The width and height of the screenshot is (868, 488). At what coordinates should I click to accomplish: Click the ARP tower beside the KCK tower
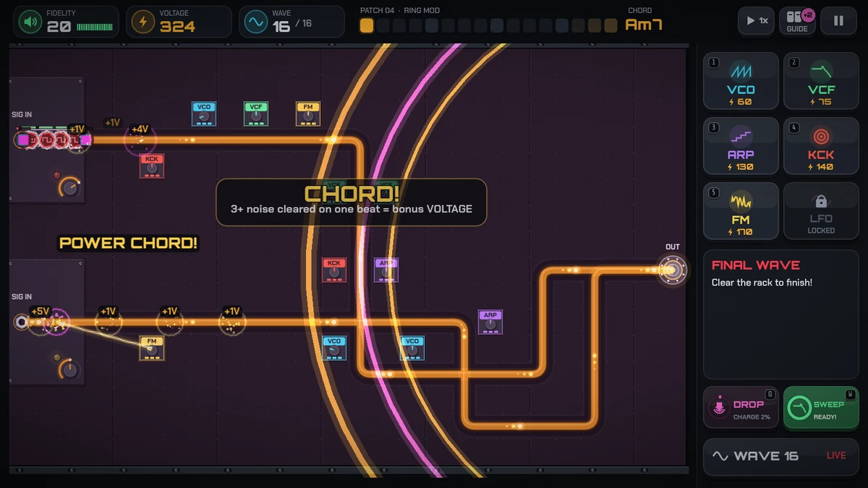tap(386, 270)
